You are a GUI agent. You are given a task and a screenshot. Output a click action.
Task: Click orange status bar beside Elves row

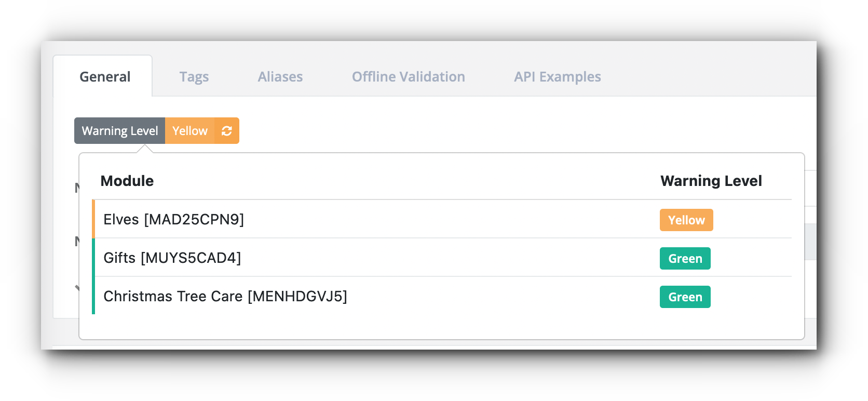(x=93, y=219)
